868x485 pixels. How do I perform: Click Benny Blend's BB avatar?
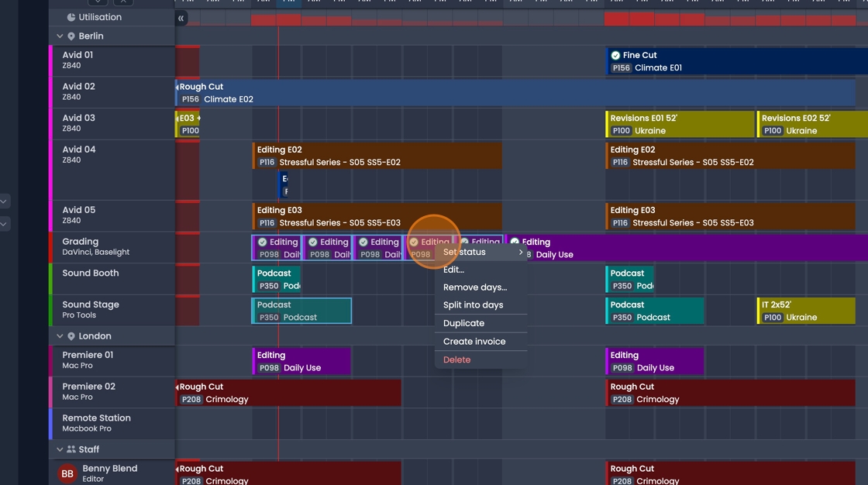(67, 473)
